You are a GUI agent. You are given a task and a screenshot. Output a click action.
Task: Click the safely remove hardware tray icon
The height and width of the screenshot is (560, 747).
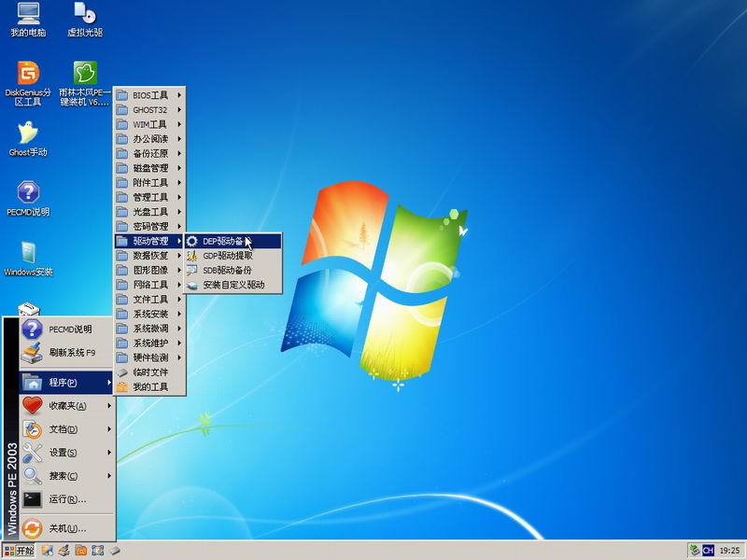(694, 551)
